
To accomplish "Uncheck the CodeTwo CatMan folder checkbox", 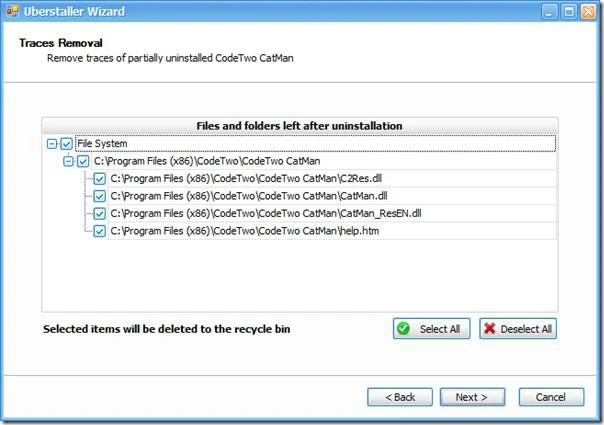I will tap(83, 161).
